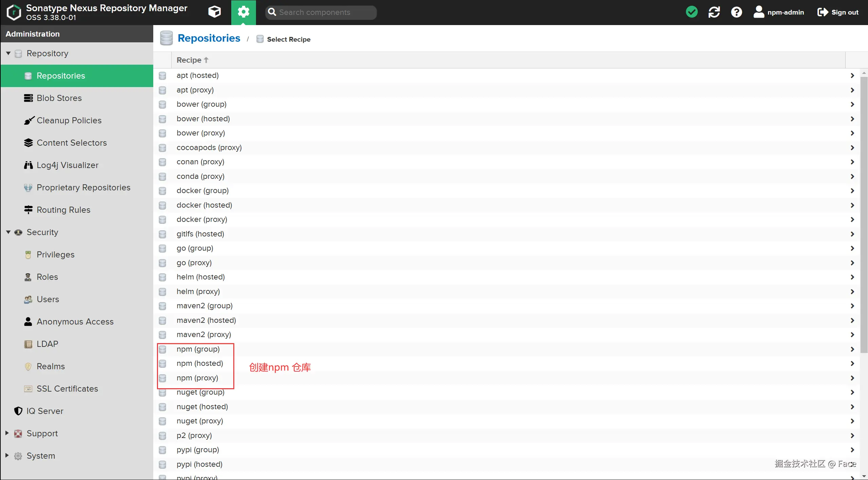Expand the System tree section
Viewport: 868px width, 480px height.
point(7,455)
